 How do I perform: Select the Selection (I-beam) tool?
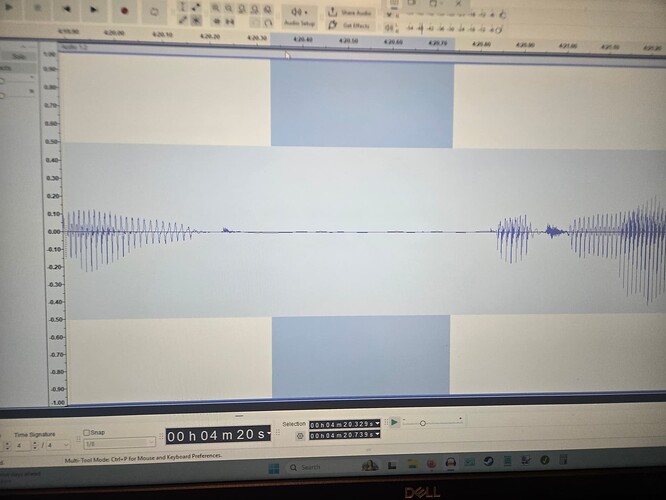click(181, 6)
